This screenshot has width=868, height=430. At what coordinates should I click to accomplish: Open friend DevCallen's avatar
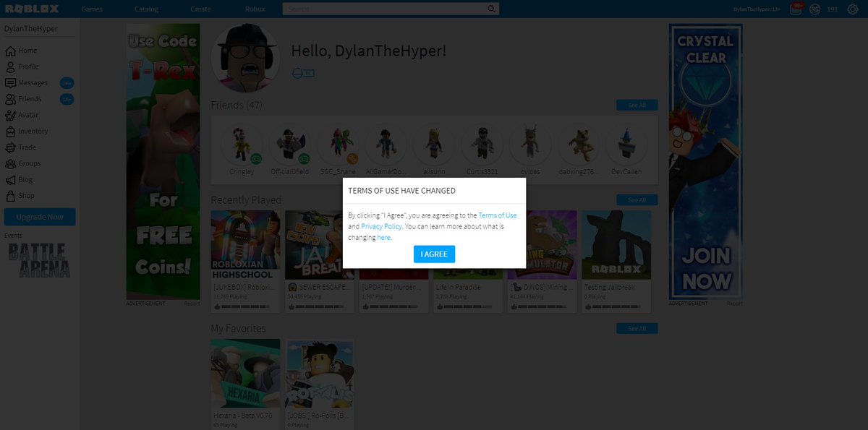coord(626,145)
